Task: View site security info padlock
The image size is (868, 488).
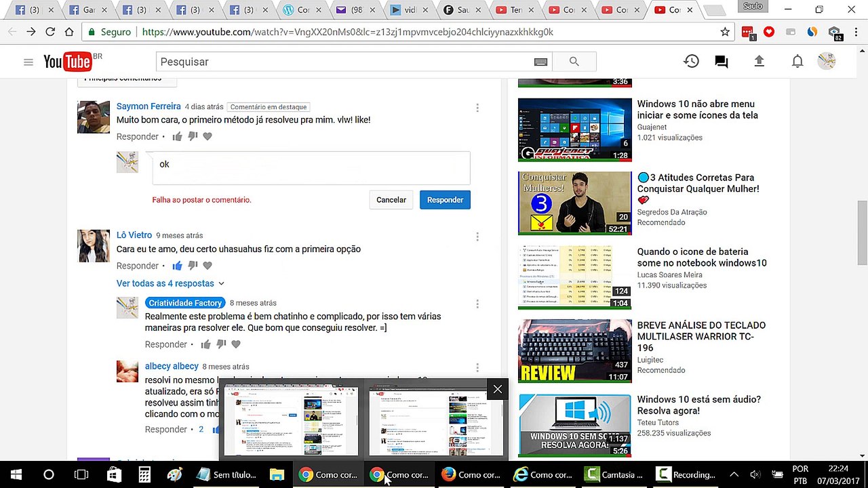Action: [x=92, y=32]
